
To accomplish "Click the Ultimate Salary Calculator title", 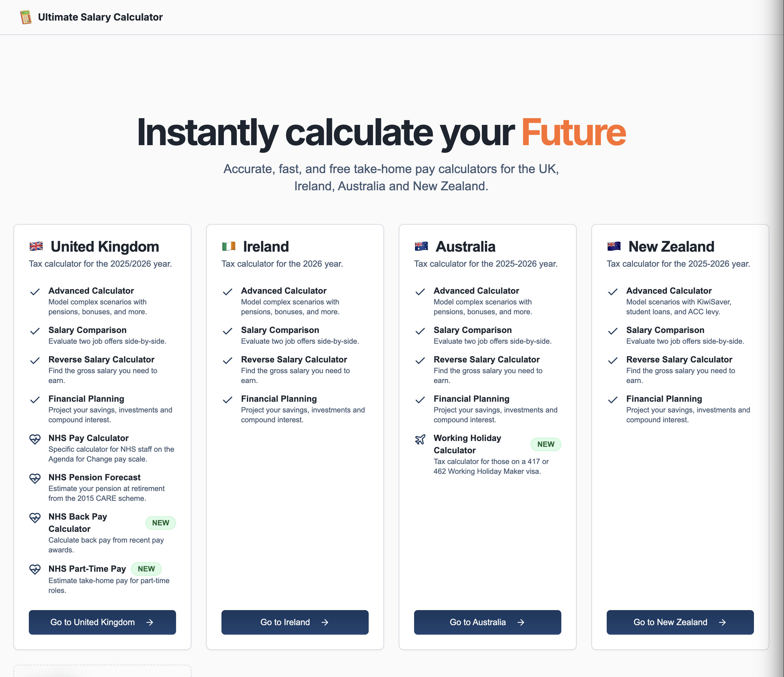I will (100, 17).
